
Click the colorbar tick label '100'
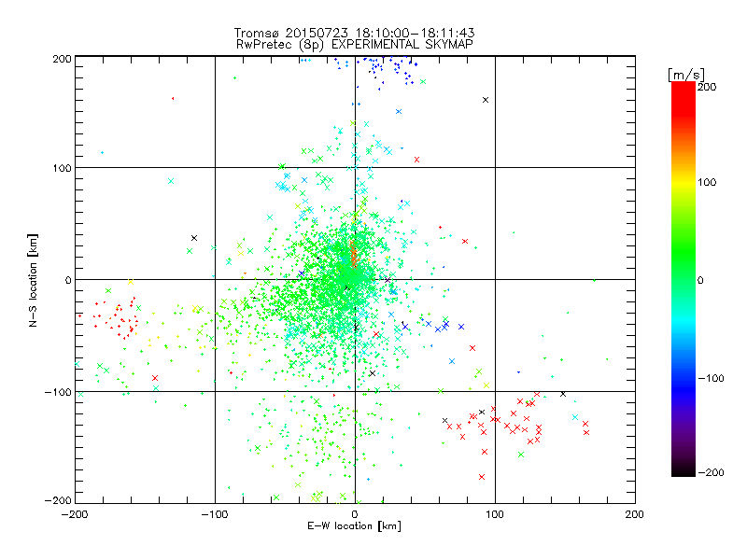[x=707, y=182]
